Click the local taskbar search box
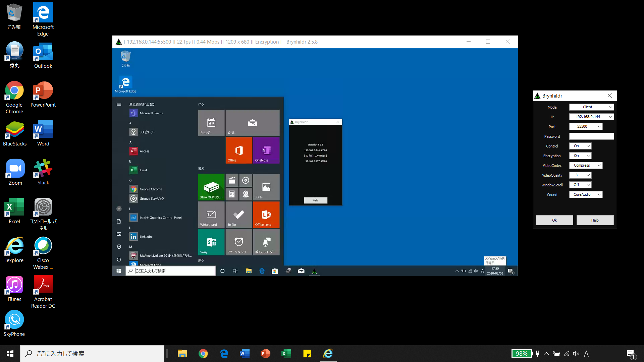This screenshot has height=362, width=644. pos(92,354)
